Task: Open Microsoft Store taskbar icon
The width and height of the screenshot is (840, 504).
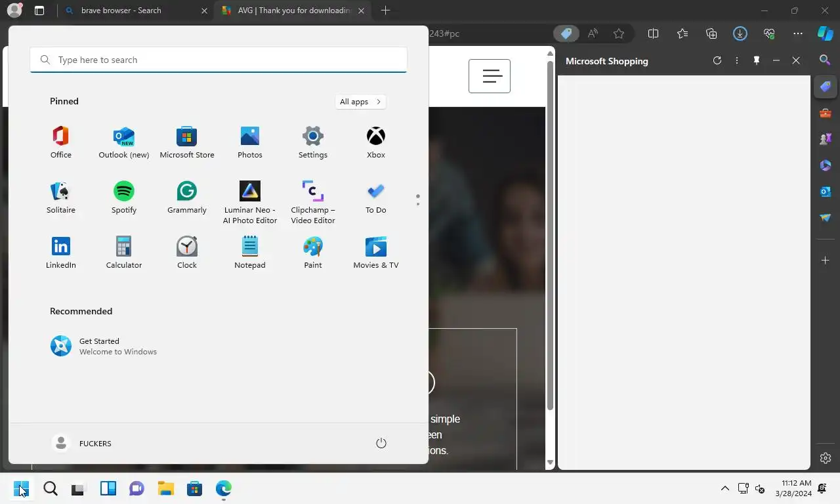Action: (x=194, y=488)
